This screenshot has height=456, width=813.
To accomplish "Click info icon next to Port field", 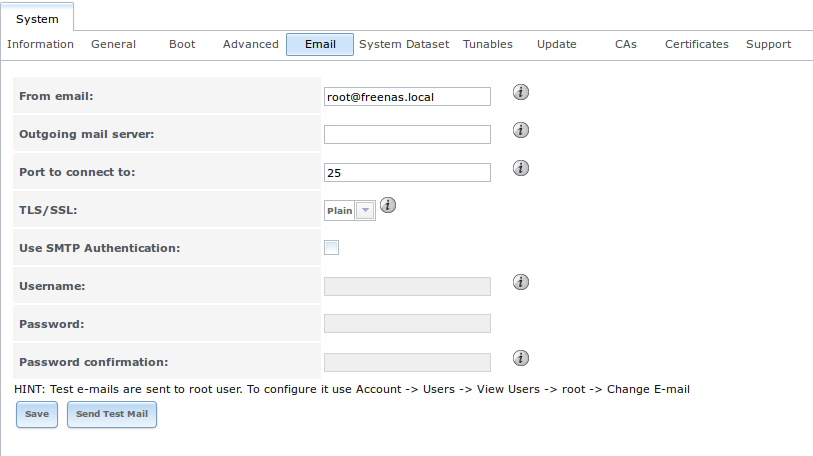I will click(x=521, y=168).
